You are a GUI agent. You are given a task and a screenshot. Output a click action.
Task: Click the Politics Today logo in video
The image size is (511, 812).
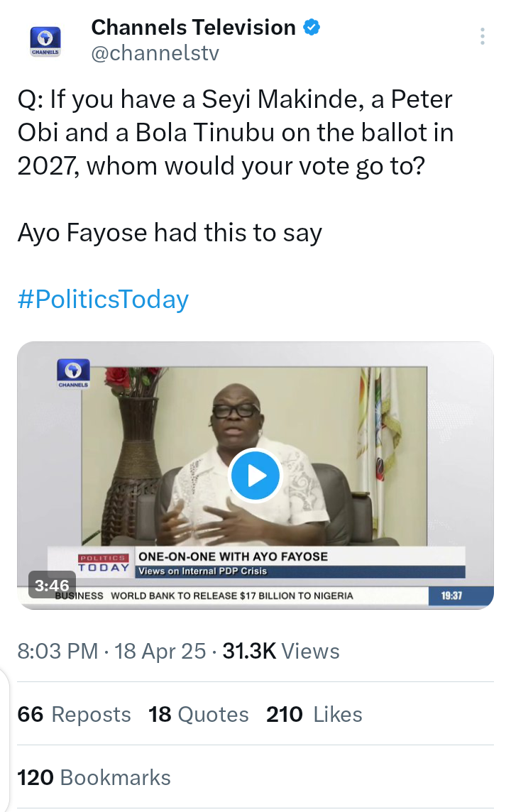click(104, 563)
